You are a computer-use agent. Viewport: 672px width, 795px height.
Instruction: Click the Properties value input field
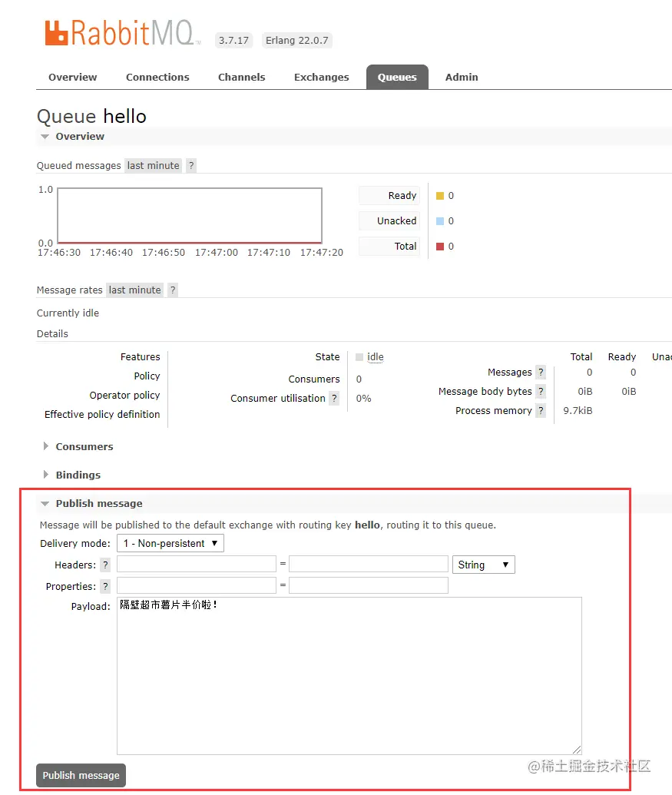click(x=369, y=585)
